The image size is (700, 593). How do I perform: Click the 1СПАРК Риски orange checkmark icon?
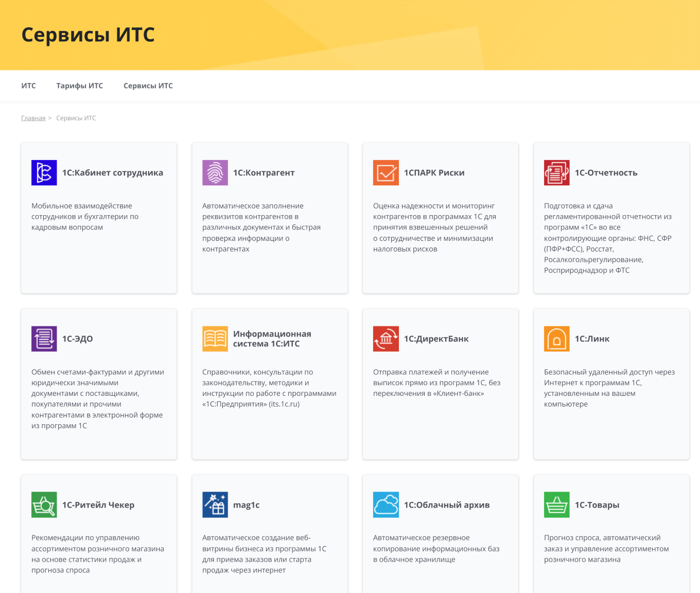[x=386, y=172]
